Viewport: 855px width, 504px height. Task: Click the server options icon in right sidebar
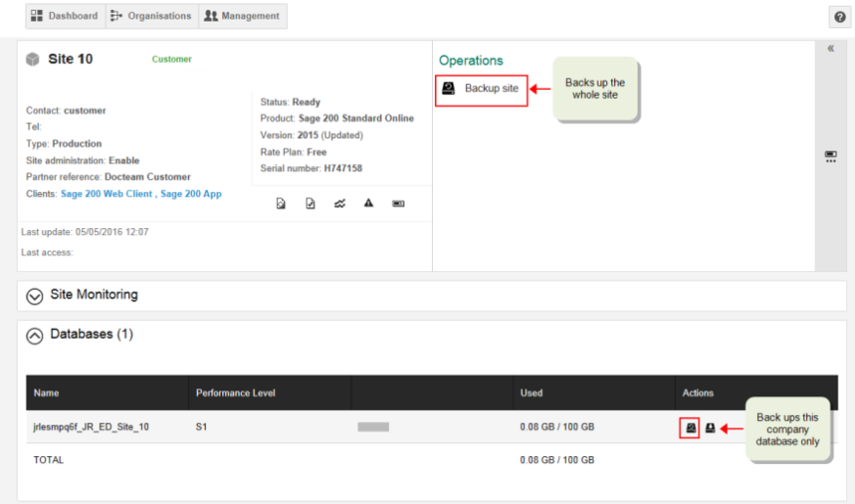[x=831, y=157]
